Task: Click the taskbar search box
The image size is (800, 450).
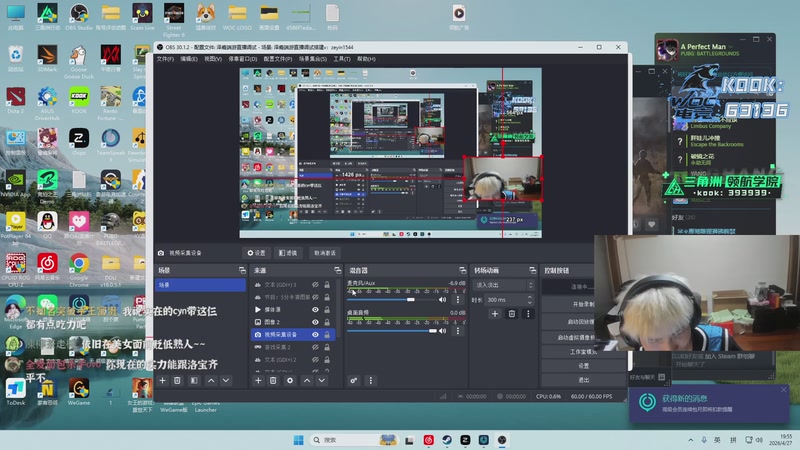Action: [x=354, y=440]
